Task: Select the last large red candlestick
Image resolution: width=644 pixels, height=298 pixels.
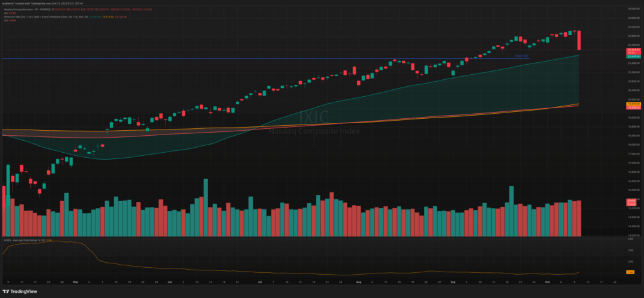Action: pyautogui.click(x=579, y=40)
